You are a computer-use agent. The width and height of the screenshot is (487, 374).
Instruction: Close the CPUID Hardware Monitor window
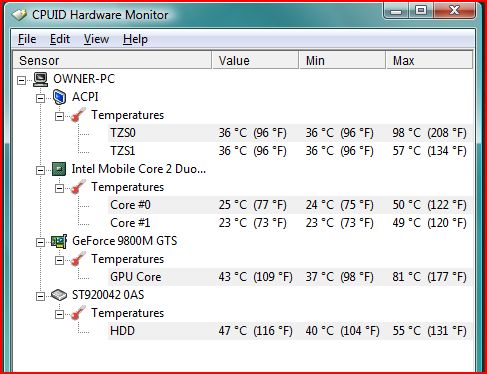tap(454, 11)
